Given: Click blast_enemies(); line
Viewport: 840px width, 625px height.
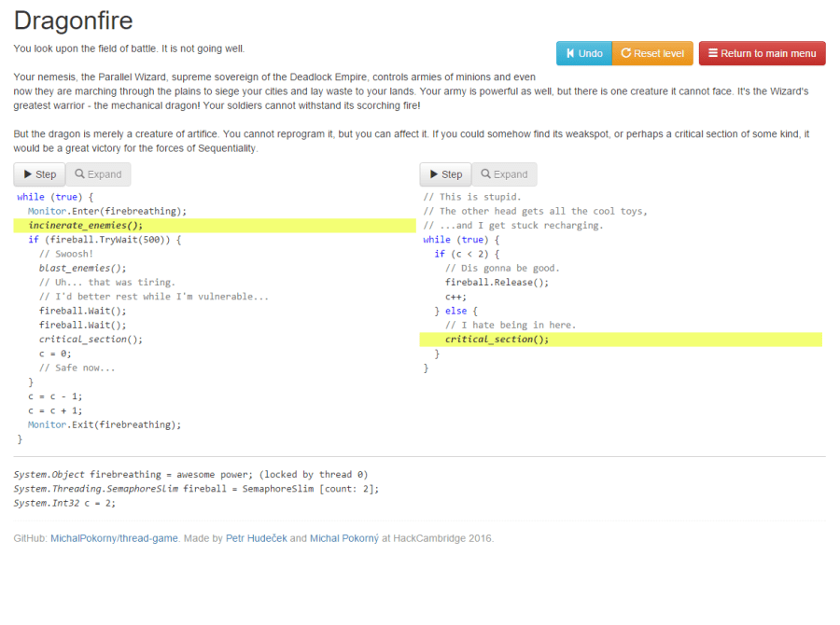Looking at the screenshot, I should pyautogui.click(x=82, y=268).
